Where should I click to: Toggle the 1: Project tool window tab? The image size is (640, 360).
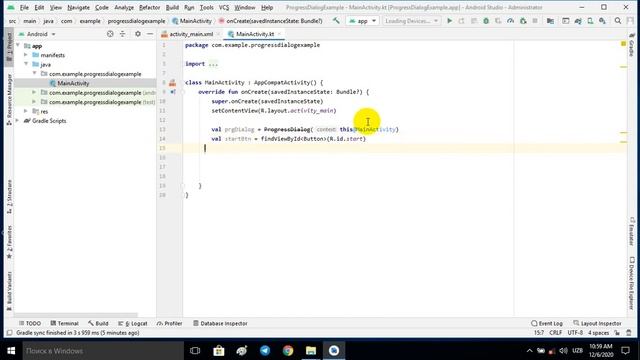[x=9, y=47]
